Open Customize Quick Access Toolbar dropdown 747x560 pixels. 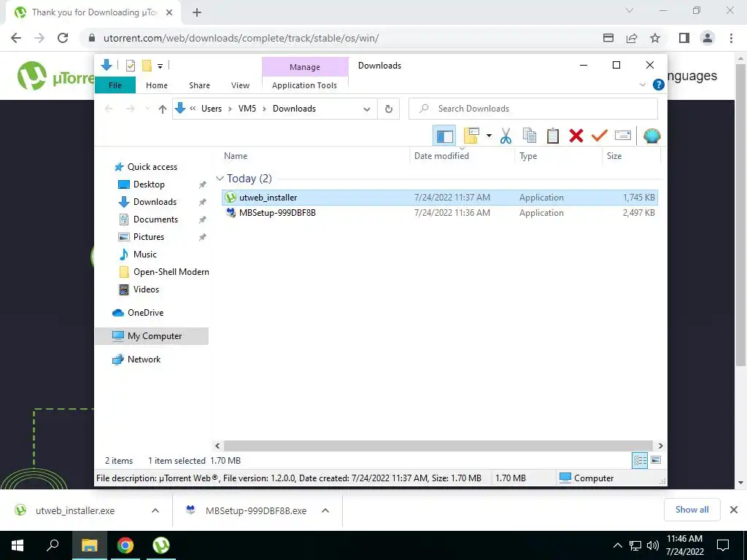pyautogui.click(x=160, y=66)
